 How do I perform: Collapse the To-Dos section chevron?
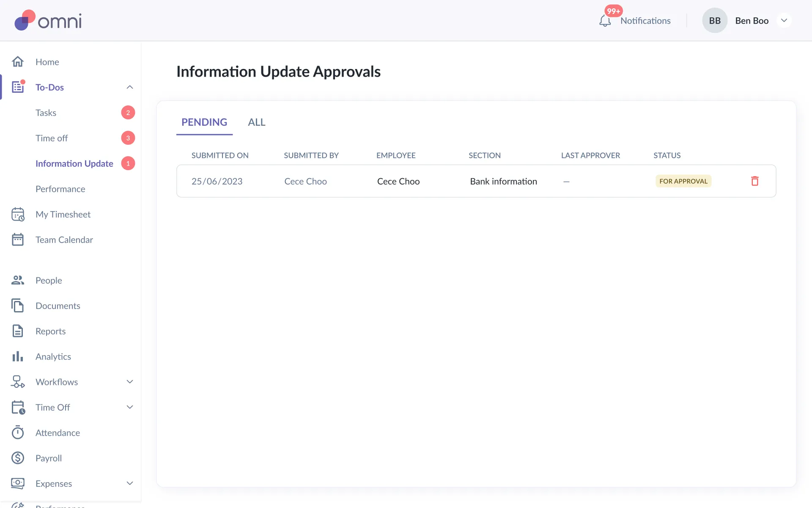130,87
